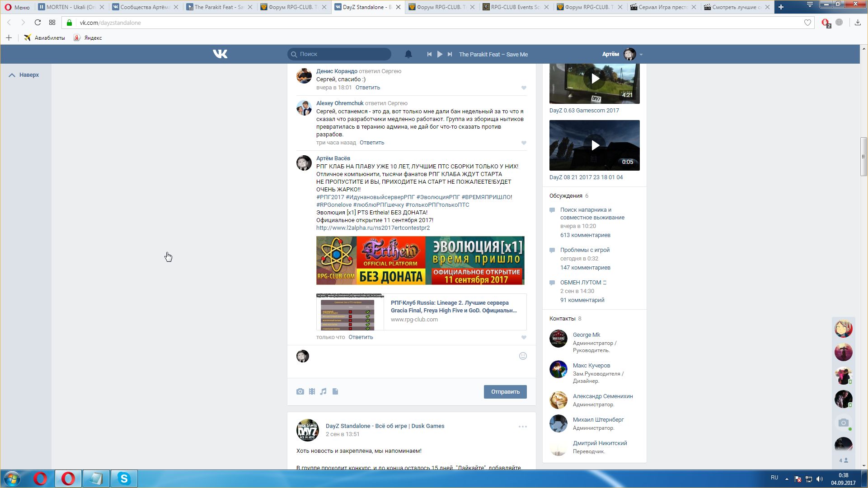Open Opera Меню button
Screen dimensions: 868x488
(x=17, y=7)
